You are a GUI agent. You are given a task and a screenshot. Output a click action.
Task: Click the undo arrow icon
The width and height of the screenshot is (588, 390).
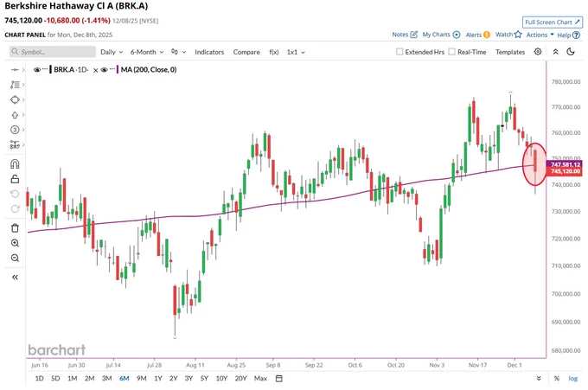15,194
